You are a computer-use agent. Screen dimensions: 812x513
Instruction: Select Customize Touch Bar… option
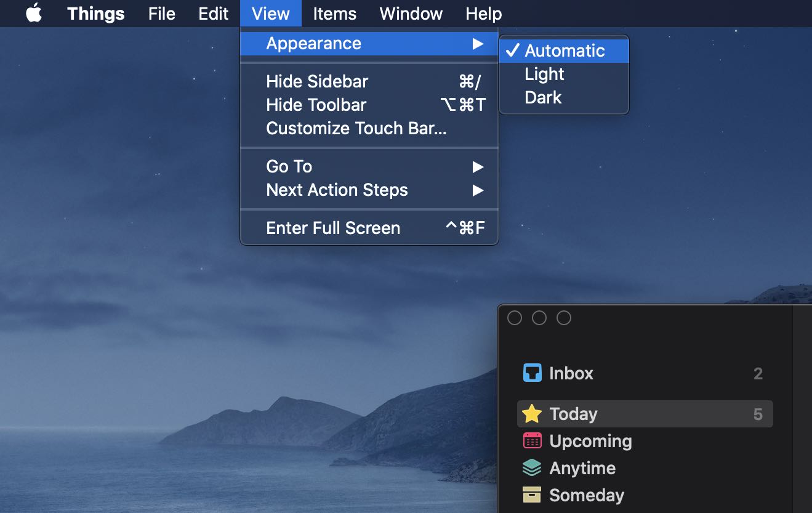click(x=356, y=129)
